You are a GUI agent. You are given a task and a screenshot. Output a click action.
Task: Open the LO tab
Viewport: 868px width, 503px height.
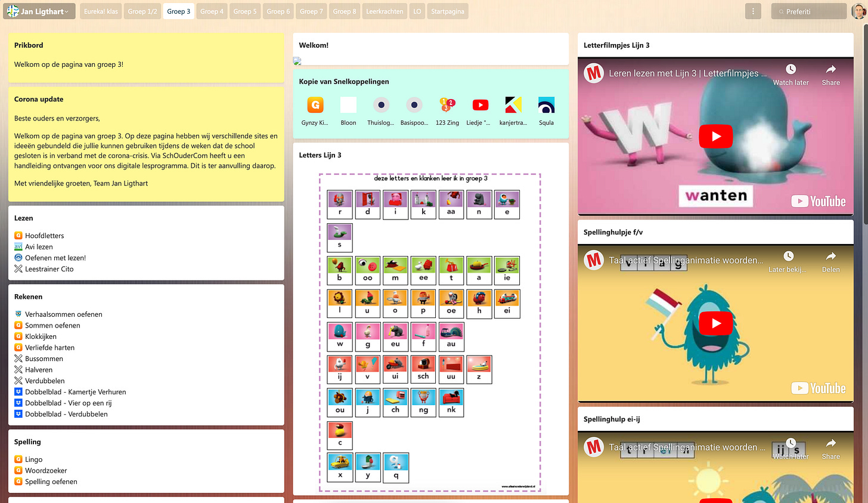point(417,11)
